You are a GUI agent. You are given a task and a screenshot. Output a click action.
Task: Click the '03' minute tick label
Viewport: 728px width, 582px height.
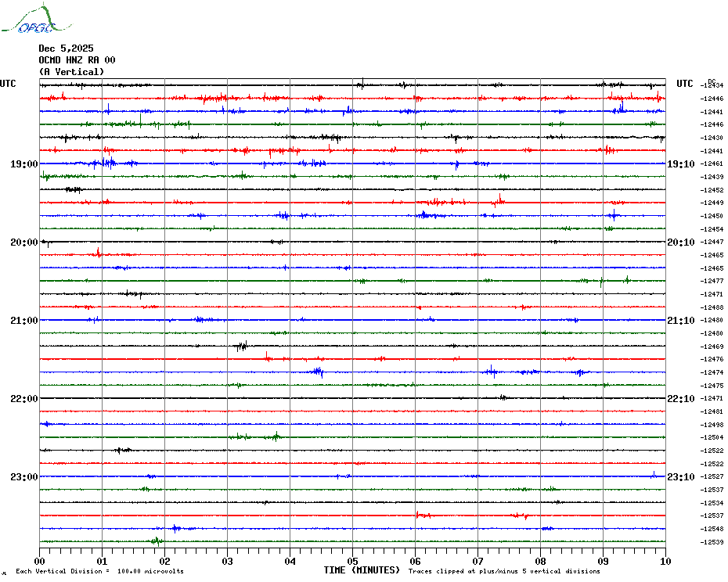pyautogui.click(x=227, y=561)
